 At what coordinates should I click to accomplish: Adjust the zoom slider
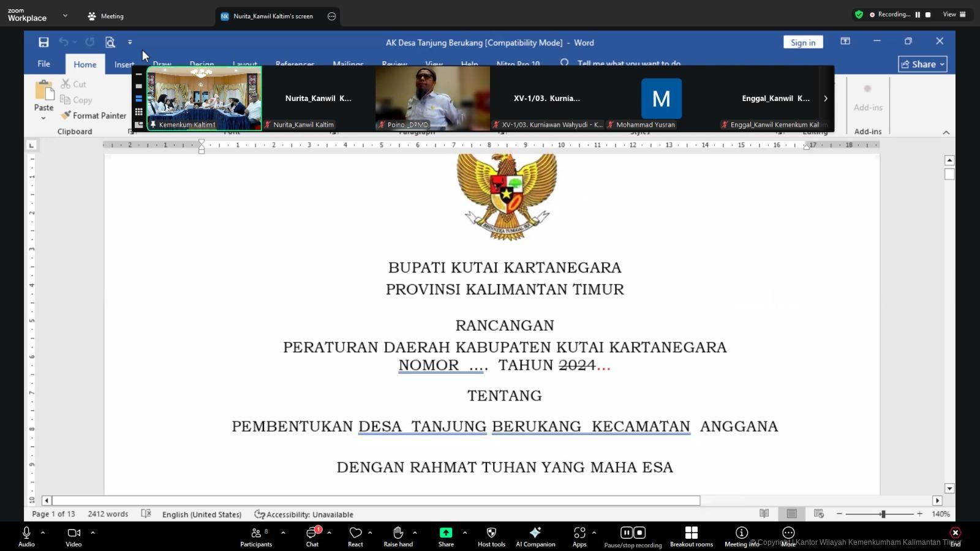click(884, 514)
